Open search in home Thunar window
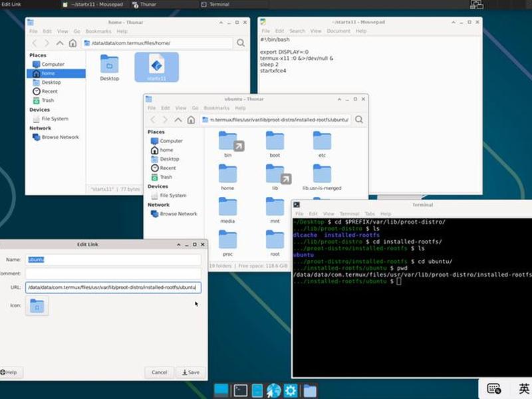The height and width of the screenshot is (399, 532). pyautogui.click(x=241, y=43)
